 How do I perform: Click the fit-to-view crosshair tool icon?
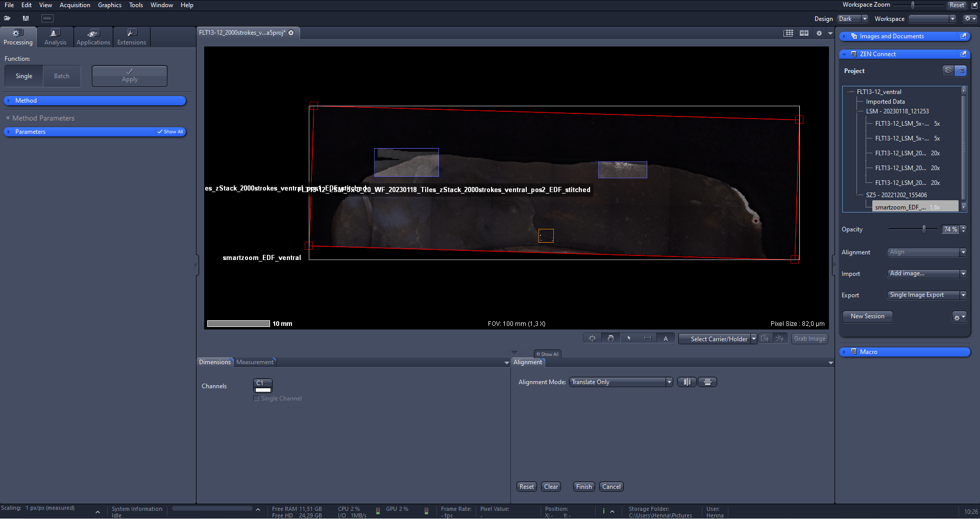tap(592, 338)
